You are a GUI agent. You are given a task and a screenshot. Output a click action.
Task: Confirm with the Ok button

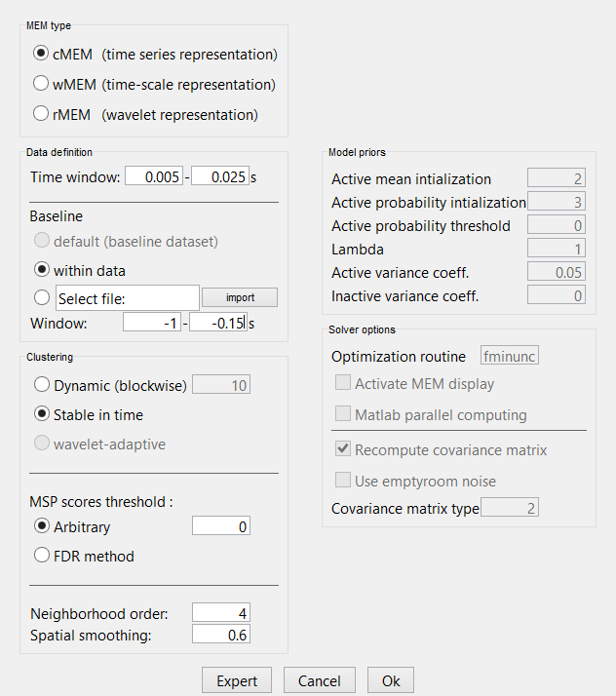(390, 680)
